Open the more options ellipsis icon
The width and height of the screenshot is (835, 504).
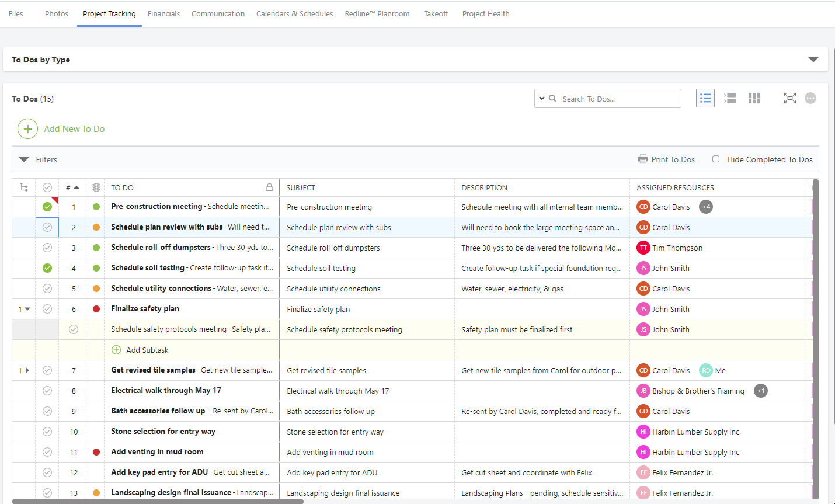[810, 98]
